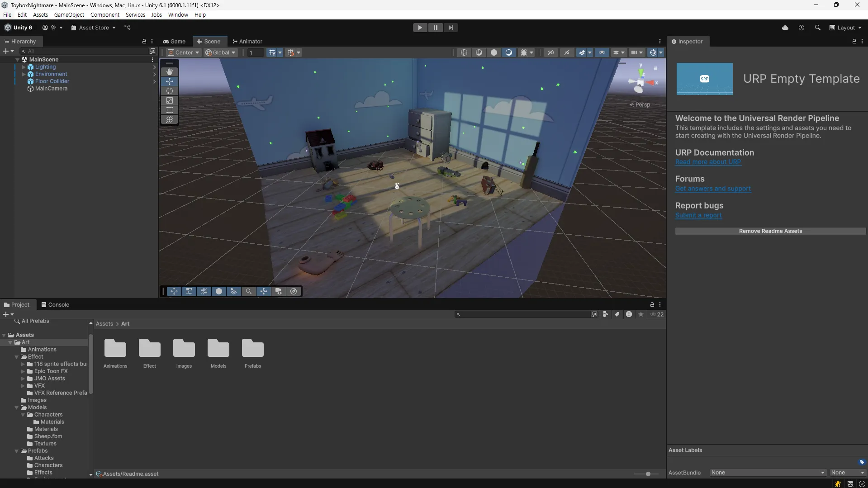This screenshot has height=488, width=868.
Task: Toggle scene lighting with crossed light icon
Action: (x=567, y=52)
